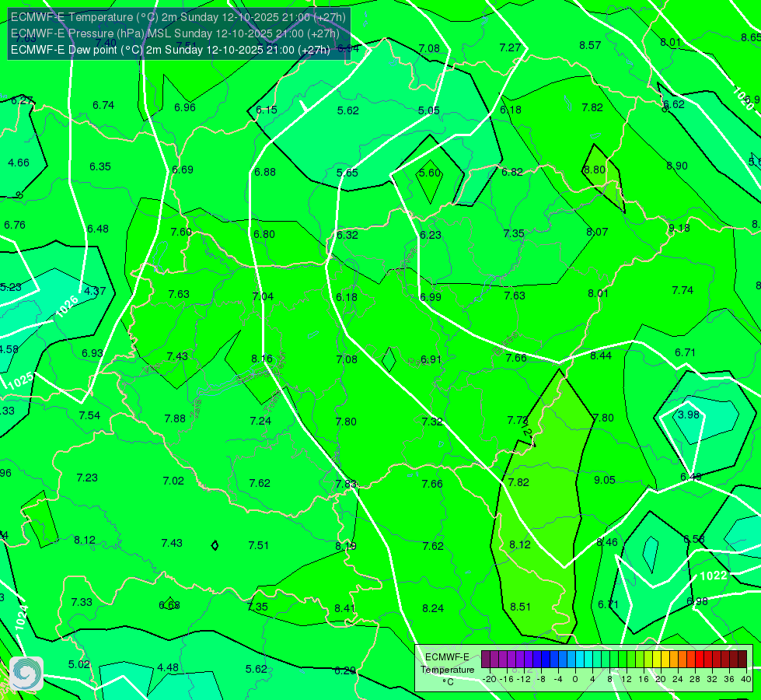
Task: Click the 8.80 dew point value
Action: (x=595, y=170)
